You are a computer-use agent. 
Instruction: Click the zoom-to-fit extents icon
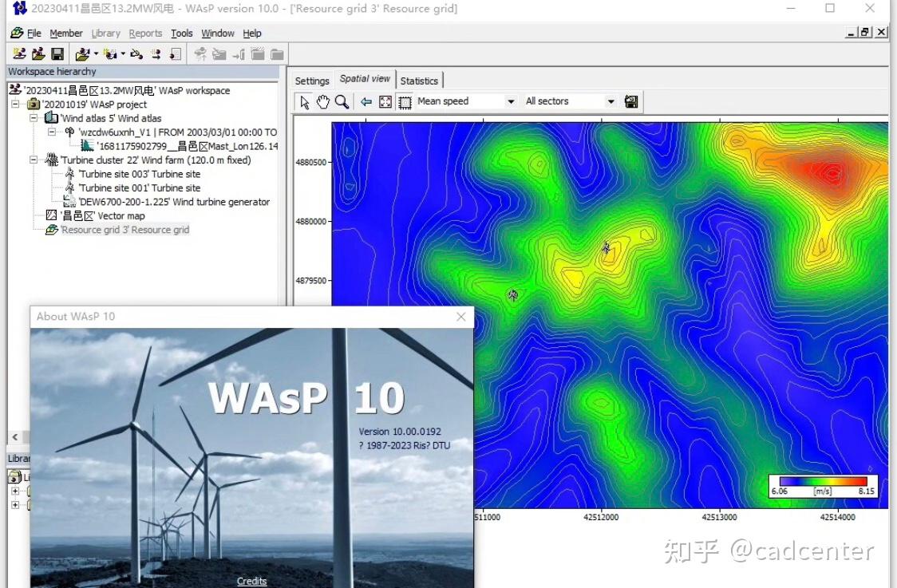tap(385, 101)
